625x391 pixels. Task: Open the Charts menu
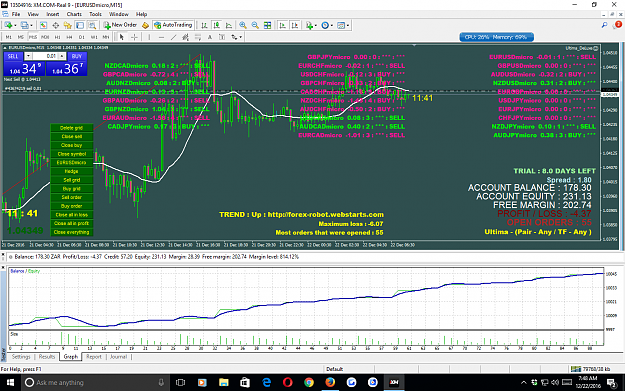74,14
